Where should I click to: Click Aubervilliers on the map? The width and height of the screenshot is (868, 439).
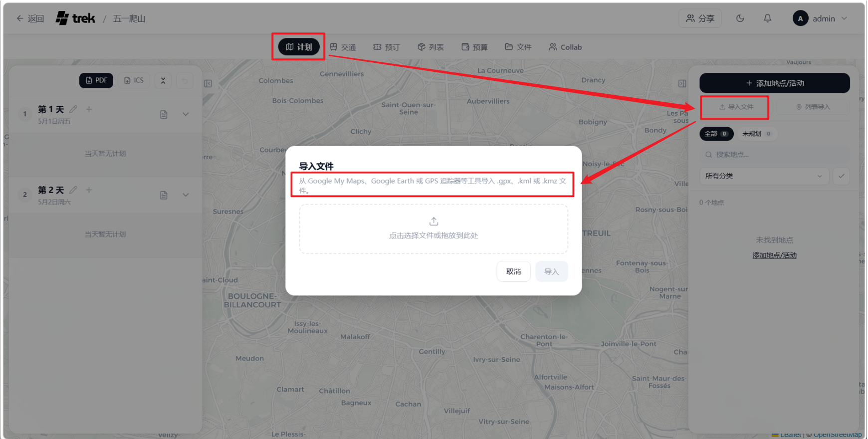[x=488, y=101]
